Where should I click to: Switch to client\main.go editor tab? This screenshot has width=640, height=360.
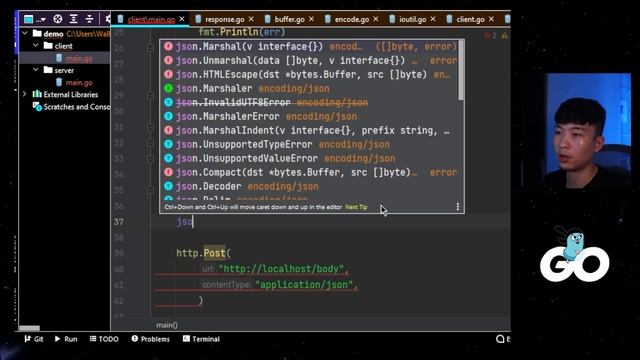pos(151,19)
